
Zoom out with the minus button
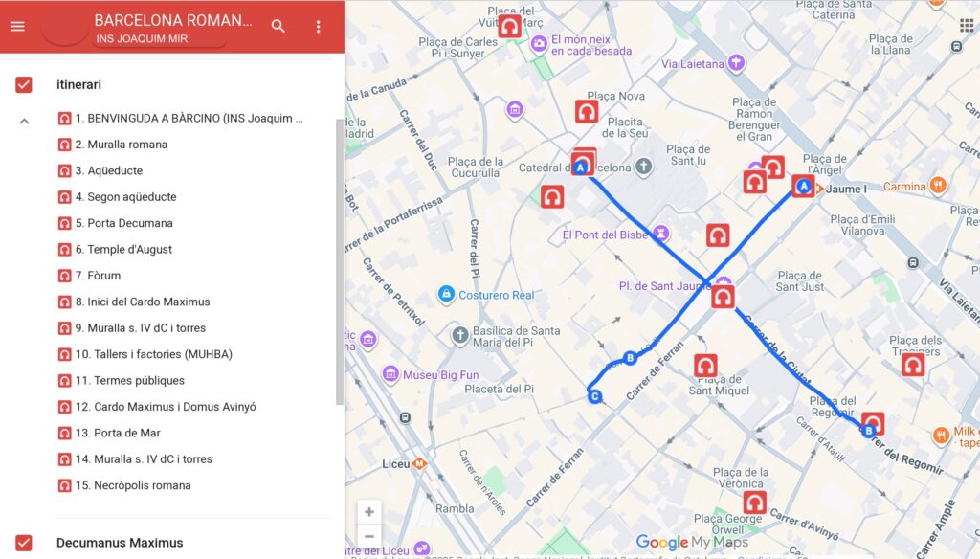tap(369, 536)
